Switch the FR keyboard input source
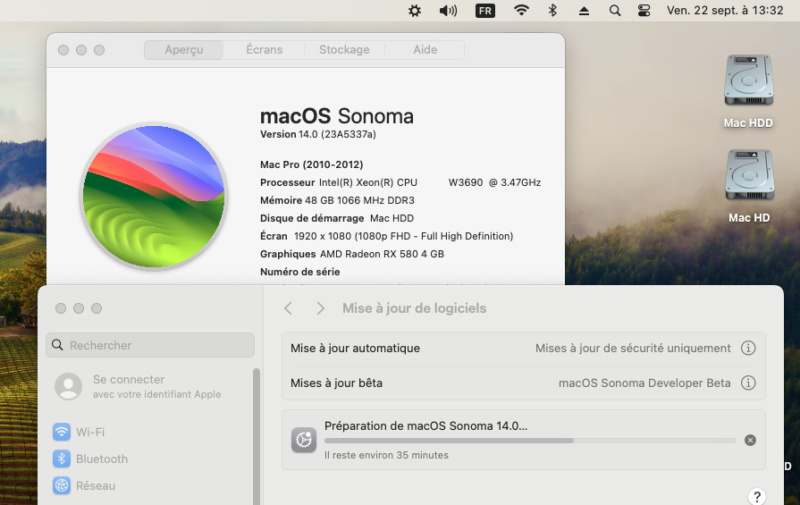Screen dimensions: 800x505 (485, 11)
